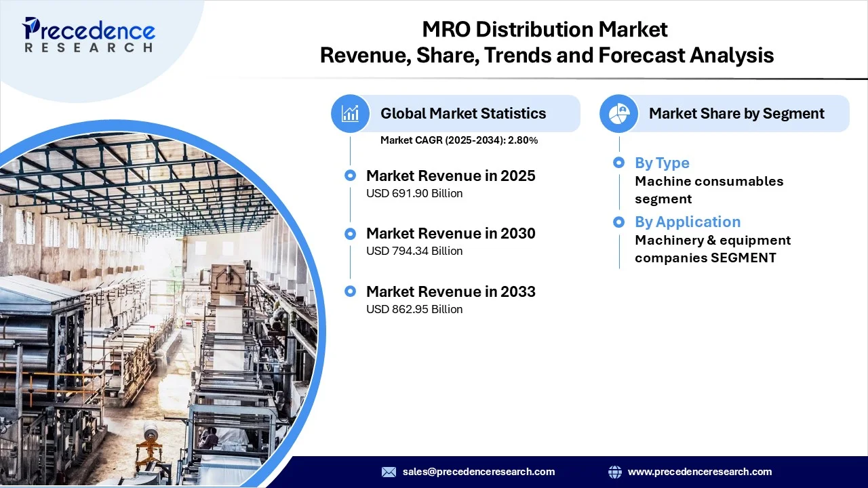Image resolution: width=868 pixels, height=488 pixels.
Task: Click the Precedence Research logo
Action: coord(88,34)
